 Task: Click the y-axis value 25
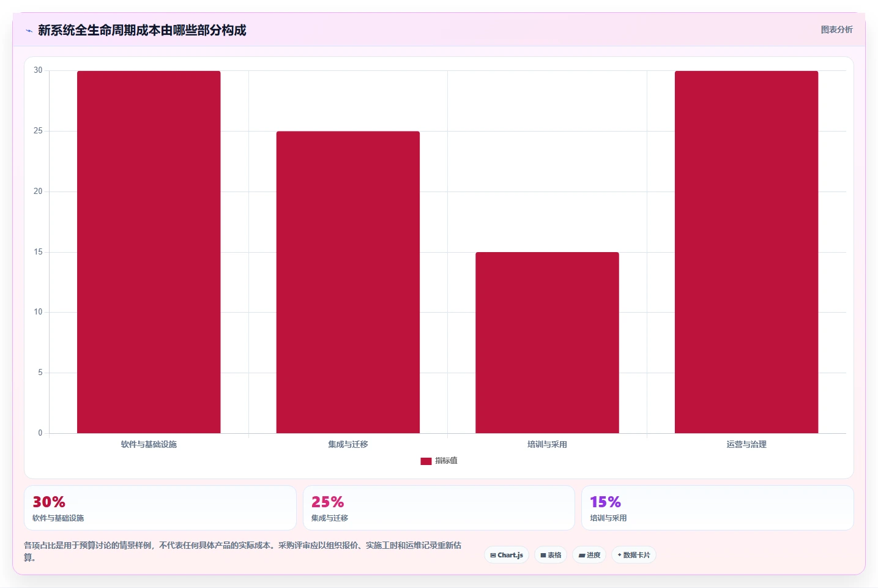38,131
